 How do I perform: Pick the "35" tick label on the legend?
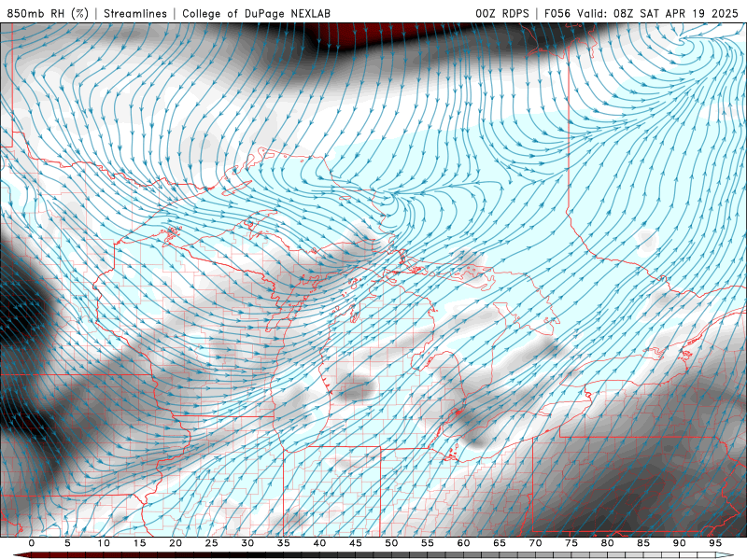[284, 543]
